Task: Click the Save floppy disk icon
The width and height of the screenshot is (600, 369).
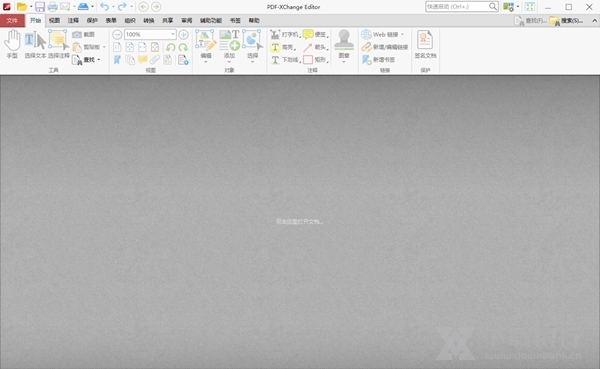Action: point(40,7)
